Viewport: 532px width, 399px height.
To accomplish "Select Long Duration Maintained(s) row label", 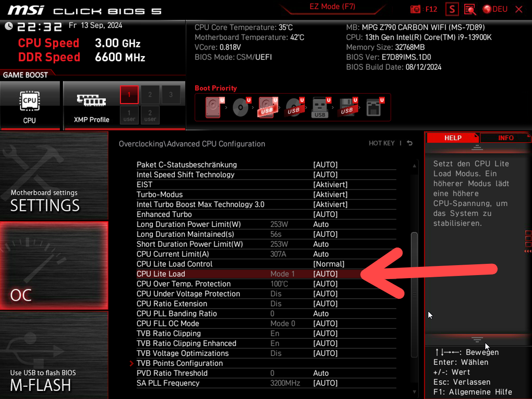I will [185, 234].
